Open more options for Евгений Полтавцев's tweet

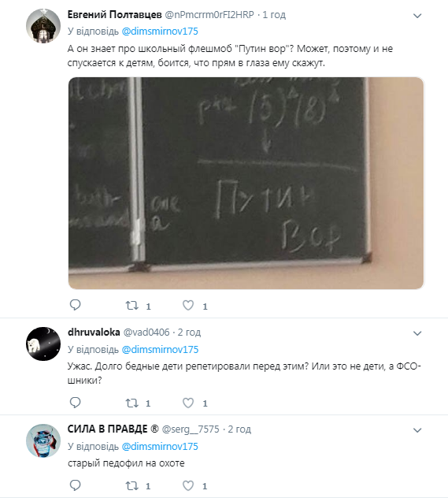(x=417, y=16)
